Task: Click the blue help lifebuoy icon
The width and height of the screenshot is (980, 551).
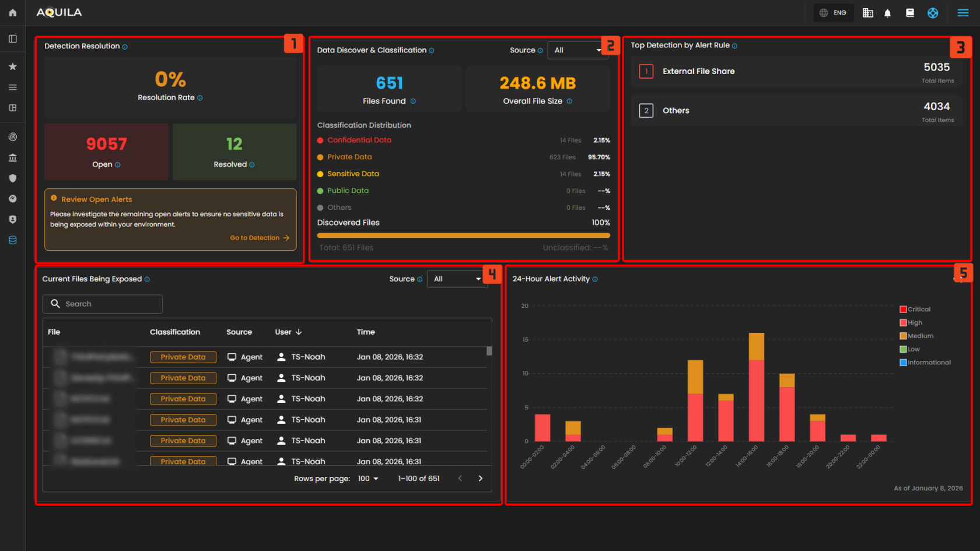Action: pyautogui.click(x=933, y=13)
